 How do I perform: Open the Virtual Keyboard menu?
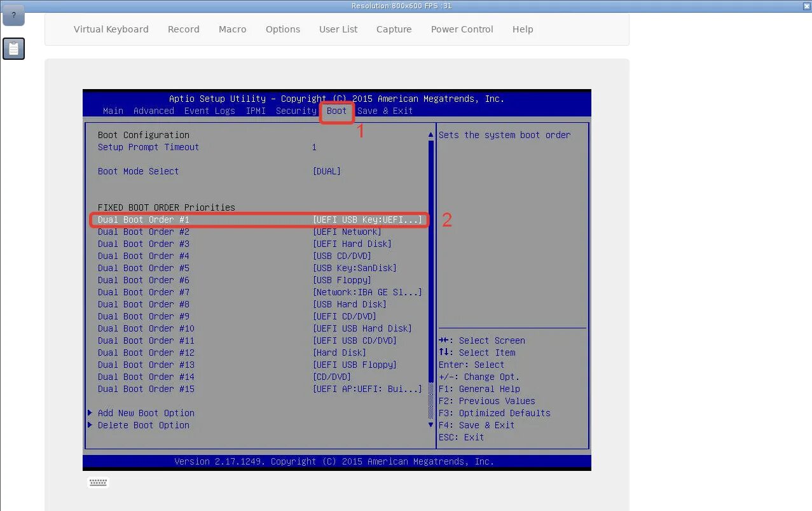click(111, 29)
